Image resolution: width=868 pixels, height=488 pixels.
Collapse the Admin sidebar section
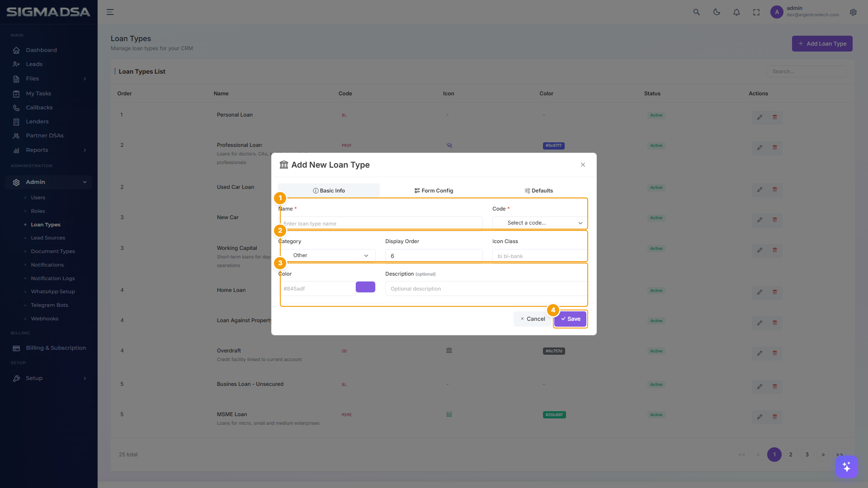pyautogui.click(x=49, y=182)
